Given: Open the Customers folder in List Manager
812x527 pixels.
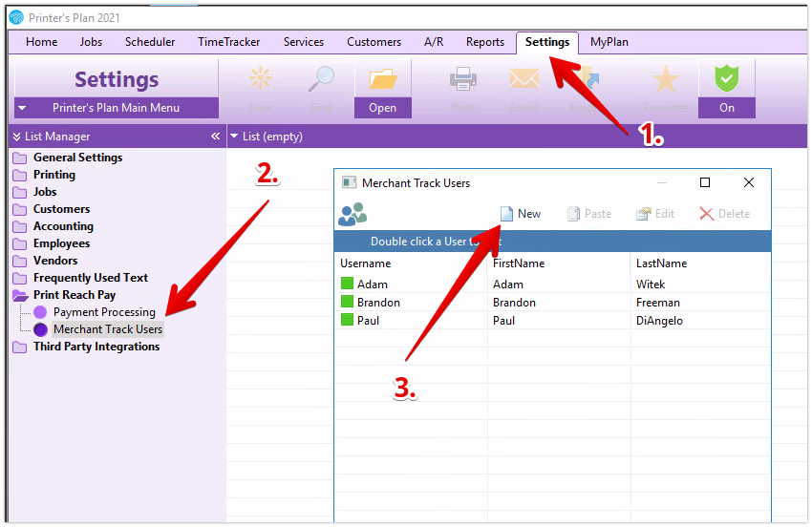Looking at the screenshot, I should point(62,209).
